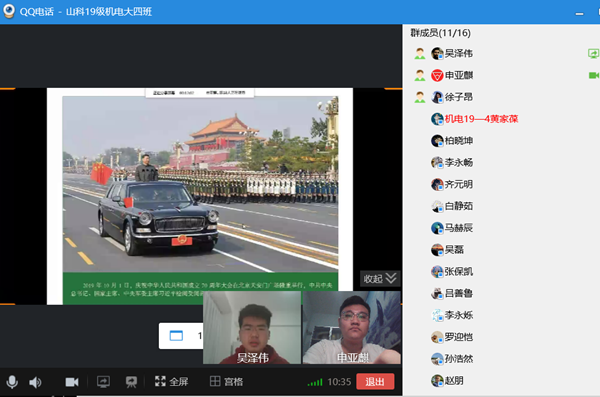This screenshot has height=397, width=600.
Task: Toggle the speaker volume icon
Action: [35, 382]
